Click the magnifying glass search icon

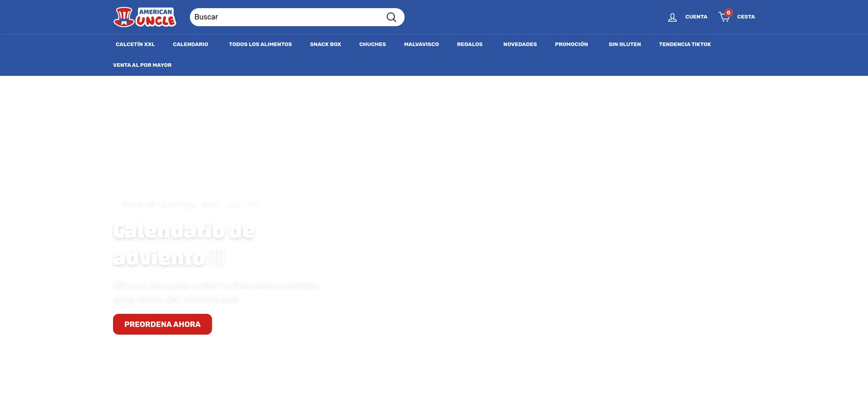(x=391, y=17)
